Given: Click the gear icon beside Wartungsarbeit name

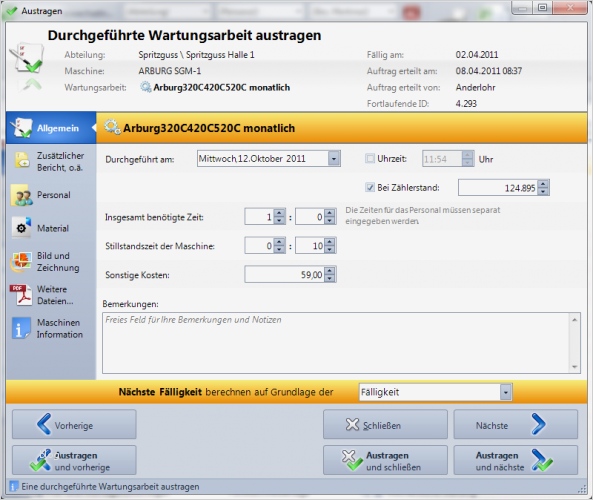Looking at the screenshot, I should [146, 87].
